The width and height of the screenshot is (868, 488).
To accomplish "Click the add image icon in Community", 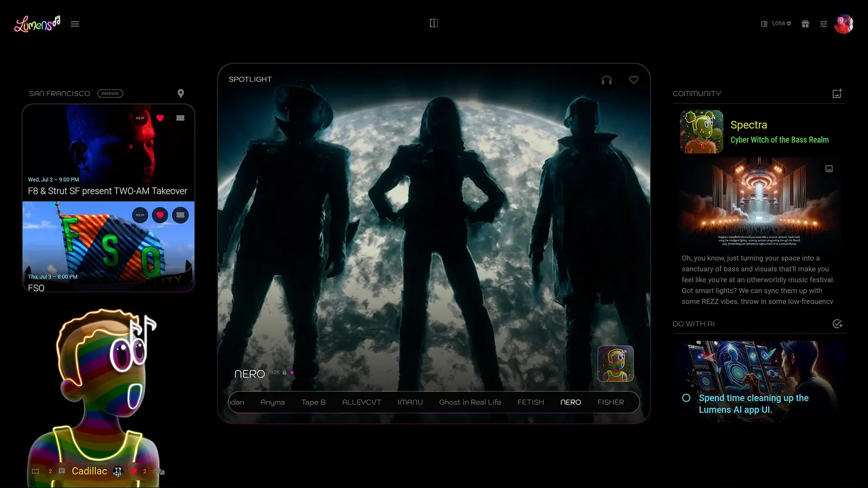I will (x=837, y=94).
